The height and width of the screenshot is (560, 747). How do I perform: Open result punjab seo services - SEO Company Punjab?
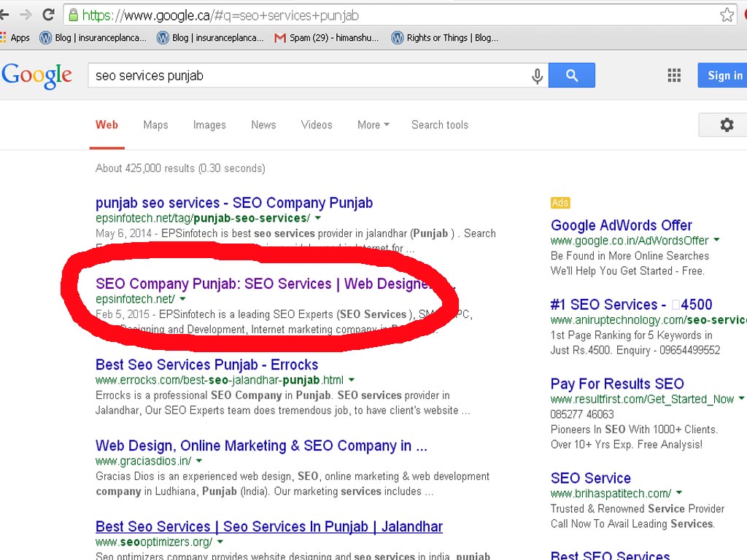click(234, 203)
